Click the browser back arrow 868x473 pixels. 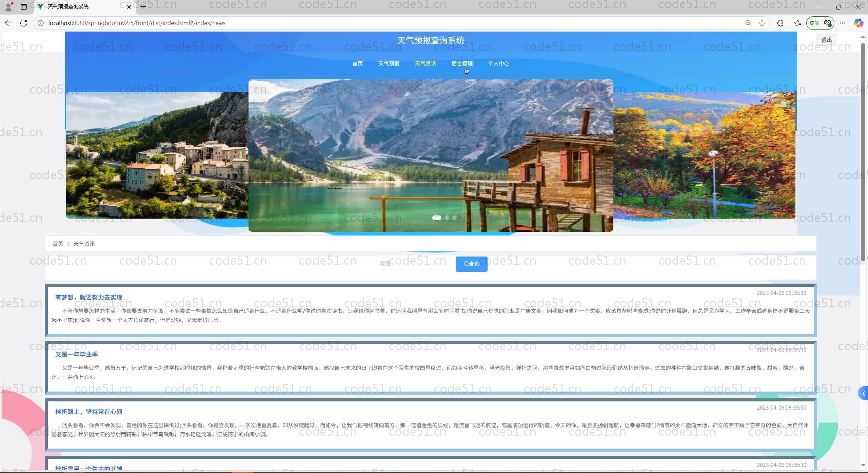pos(8,23)
